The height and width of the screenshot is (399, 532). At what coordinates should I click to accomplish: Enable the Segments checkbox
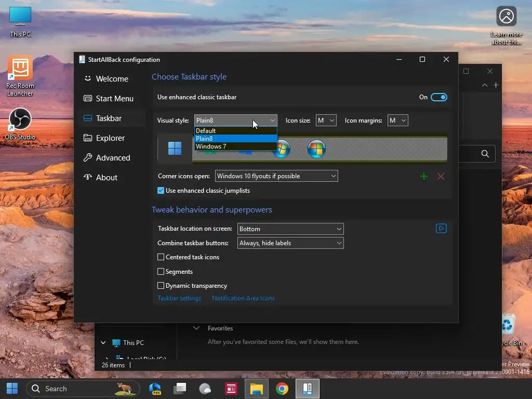tap(161, 271)
